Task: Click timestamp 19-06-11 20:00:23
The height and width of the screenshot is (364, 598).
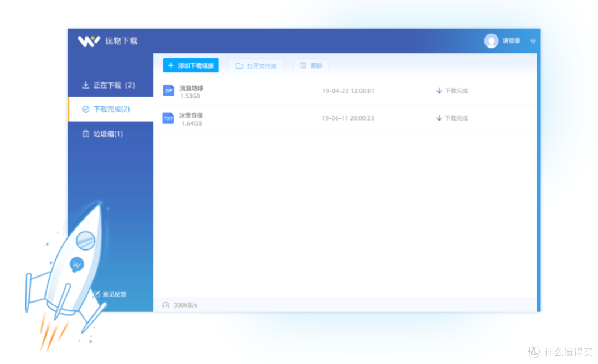Action: (348, 118)
